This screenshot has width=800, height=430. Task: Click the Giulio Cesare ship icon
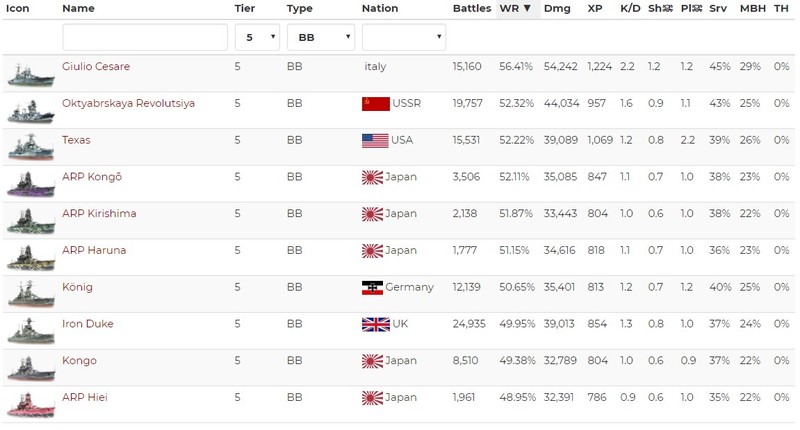click(x=30, y=74)
